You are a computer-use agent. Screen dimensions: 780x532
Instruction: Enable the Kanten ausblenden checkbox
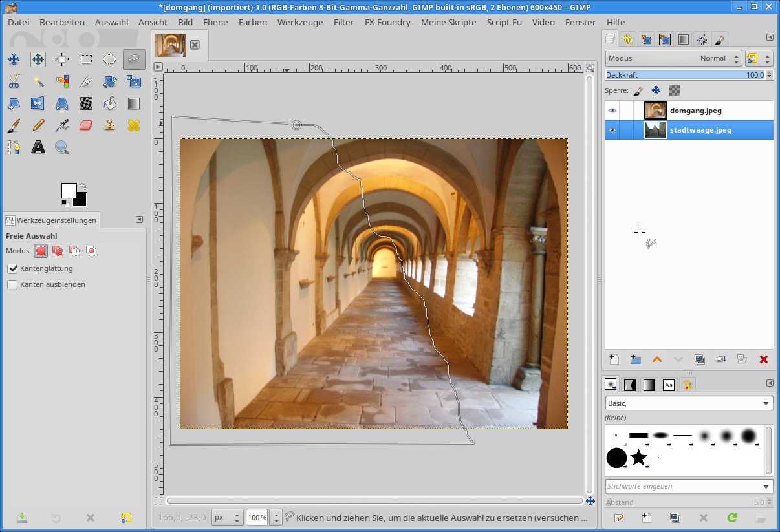[x=12, y=284]
